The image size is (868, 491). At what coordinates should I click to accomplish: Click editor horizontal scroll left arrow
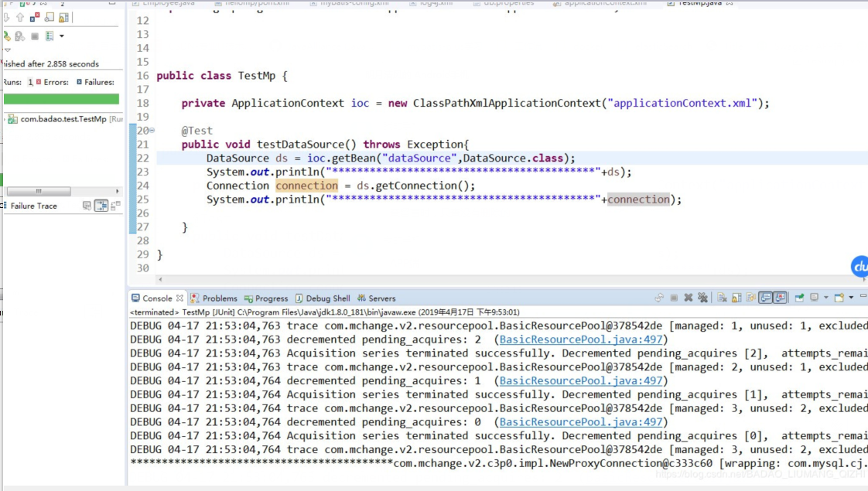click(x=161, y=280)
